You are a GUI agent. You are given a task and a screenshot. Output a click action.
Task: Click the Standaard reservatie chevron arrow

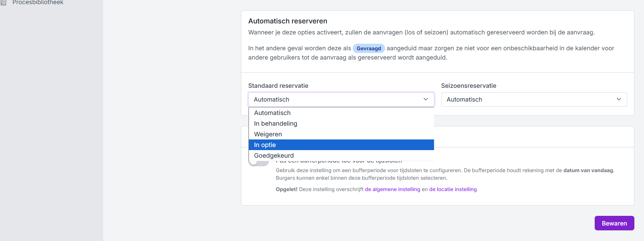click(426, 99)
